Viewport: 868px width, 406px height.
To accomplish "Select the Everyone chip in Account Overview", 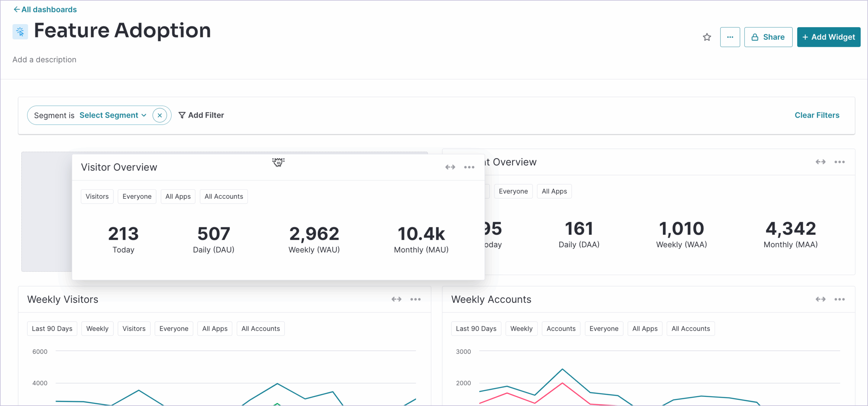I will [x=513, y=191].
